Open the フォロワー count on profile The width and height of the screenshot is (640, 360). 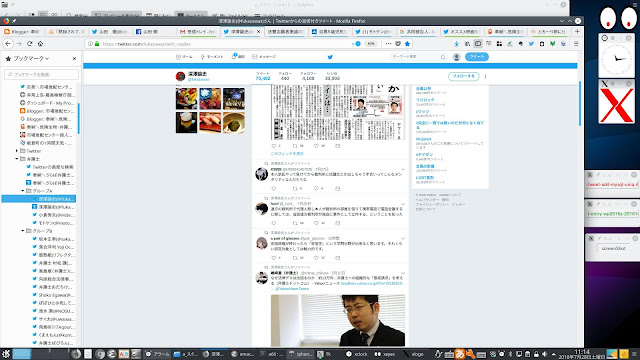(x=308, y=76)
